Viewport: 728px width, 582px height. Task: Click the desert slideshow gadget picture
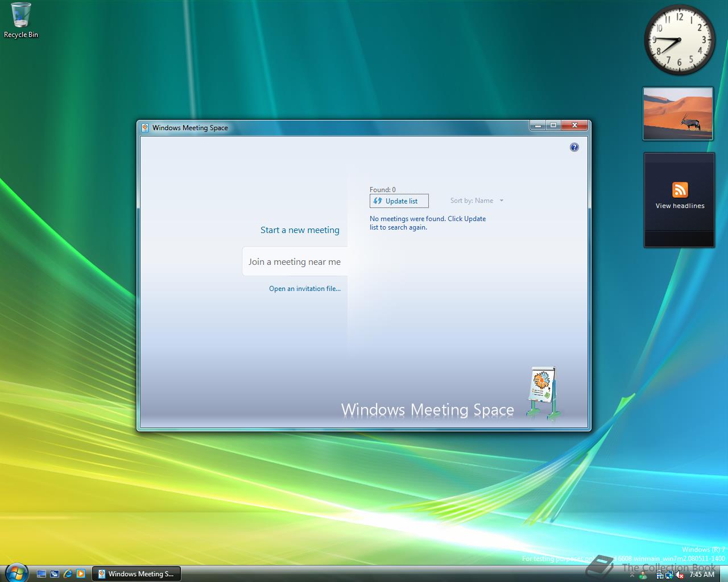coord(678,113)
